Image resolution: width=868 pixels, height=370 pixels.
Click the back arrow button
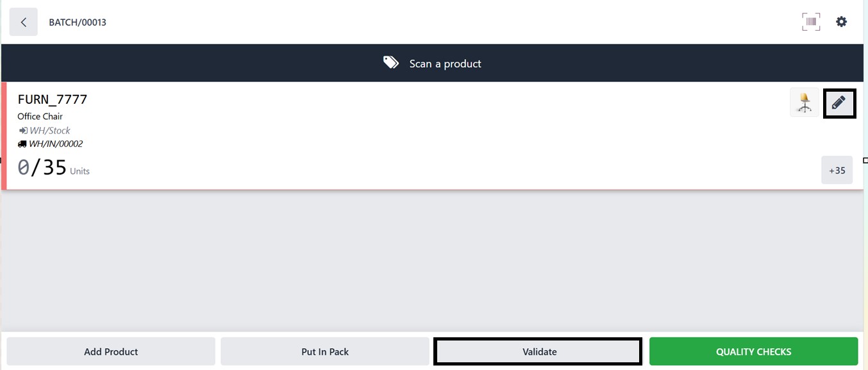point(24,22)
